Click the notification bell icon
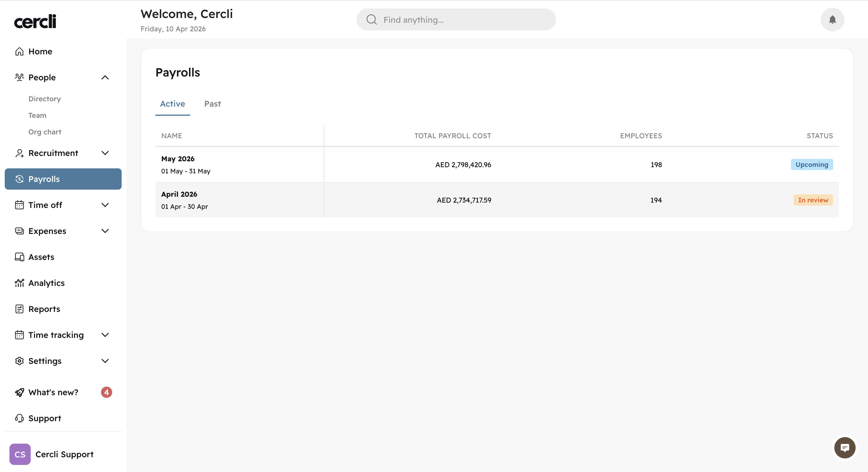Viewport: 868px width, 472px height. [x=832, y=19]
